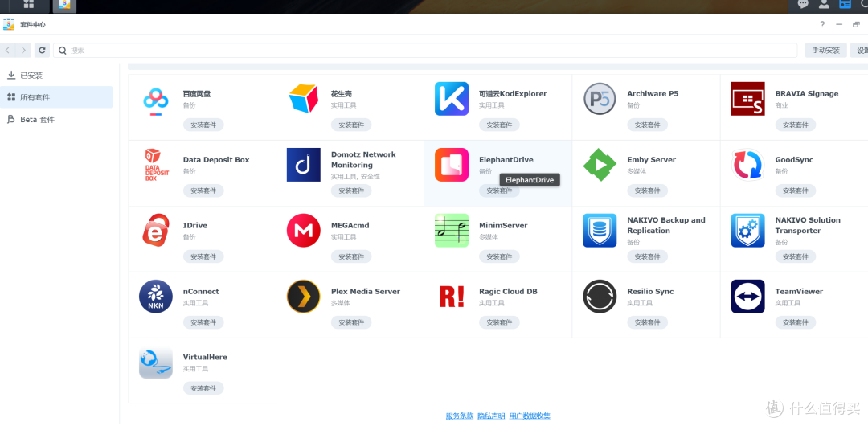Select the Package Center taskbar icon
The height and width of the screenshot is (426, 868).
coord(64,5)
